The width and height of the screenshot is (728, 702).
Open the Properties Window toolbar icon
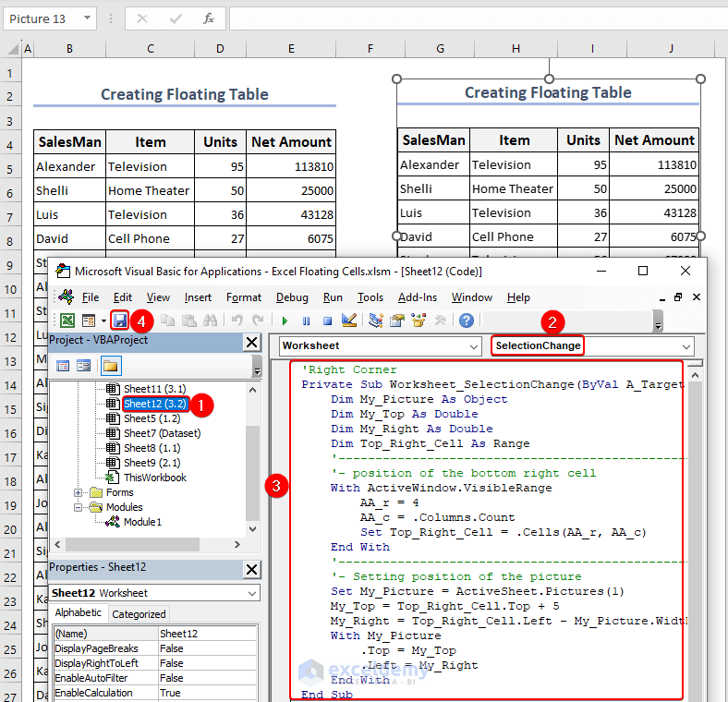[x=397, y=321]
